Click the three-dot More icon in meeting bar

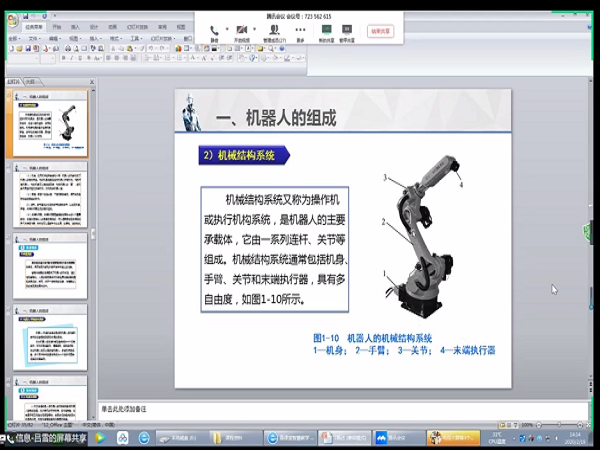300,30
